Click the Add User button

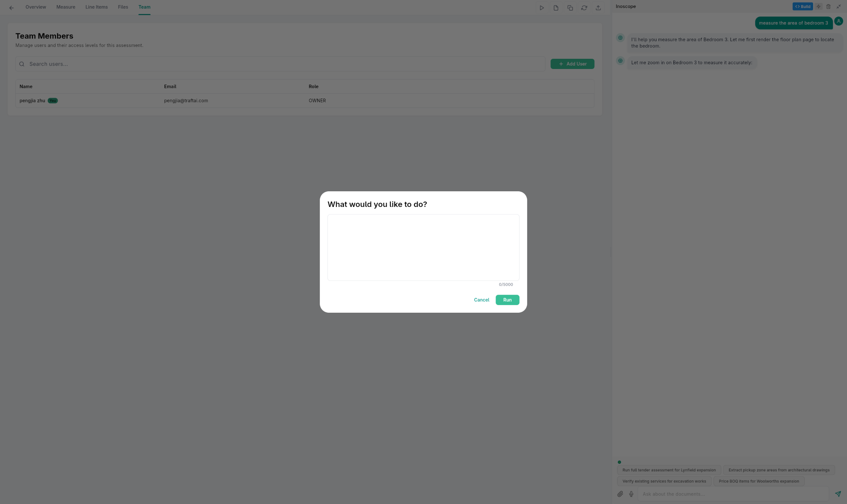[572, 63]
